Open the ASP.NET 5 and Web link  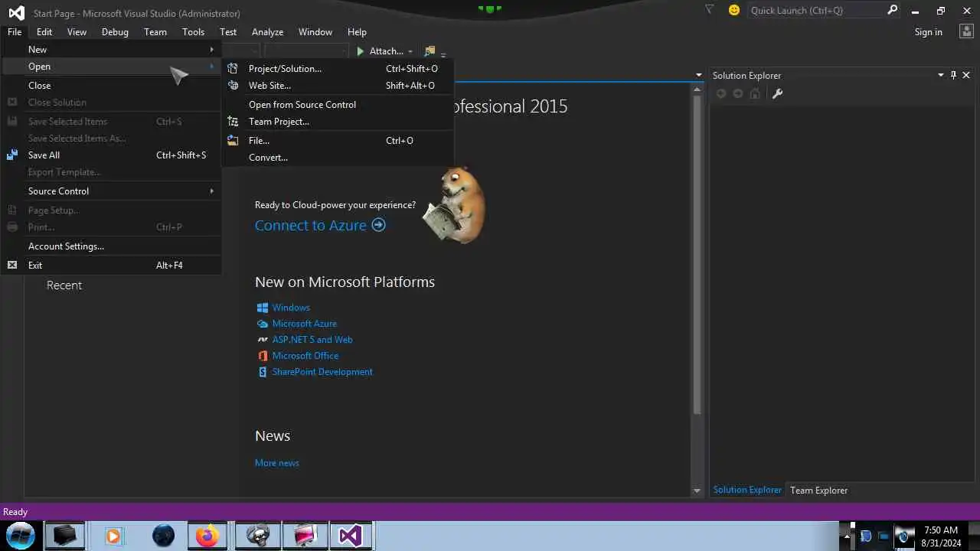click(312, 339)
